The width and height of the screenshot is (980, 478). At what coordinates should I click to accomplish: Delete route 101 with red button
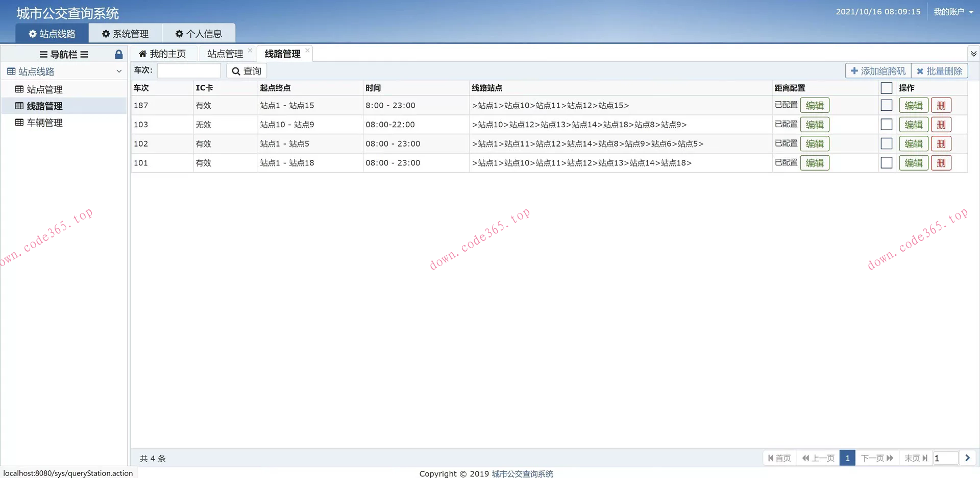(x=941, y=163)
